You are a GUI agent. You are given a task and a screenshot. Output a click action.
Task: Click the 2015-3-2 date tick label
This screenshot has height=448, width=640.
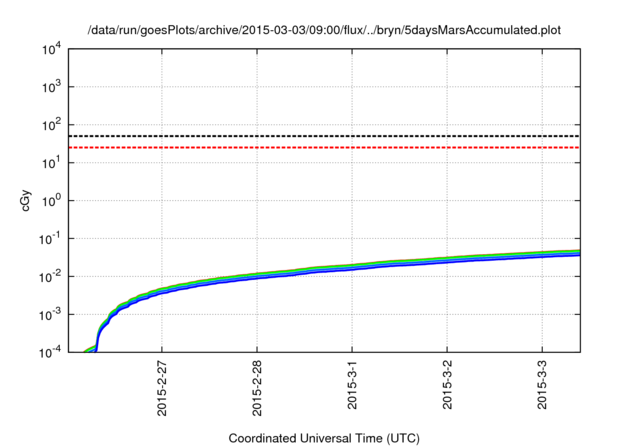point(447,384)
